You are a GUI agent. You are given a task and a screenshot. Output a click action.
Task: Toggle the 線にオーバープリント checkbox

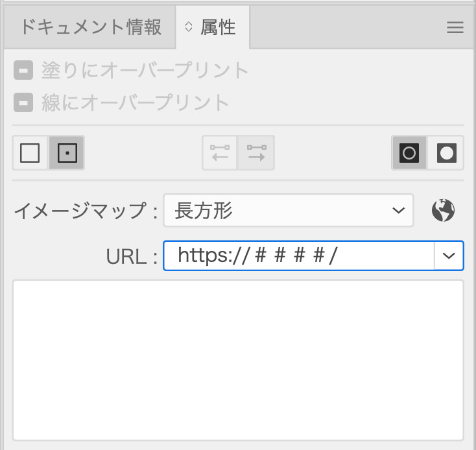(23, 102)
